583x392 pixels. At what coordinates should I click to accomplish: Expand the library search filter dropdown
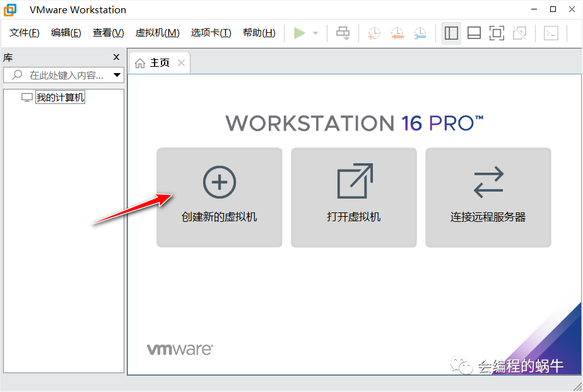(x=117, y=75)
